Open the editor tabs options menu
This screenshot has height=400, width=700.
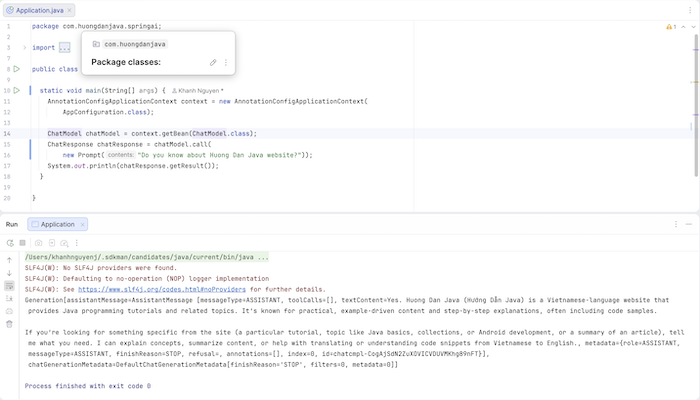(x=690, y=9)
